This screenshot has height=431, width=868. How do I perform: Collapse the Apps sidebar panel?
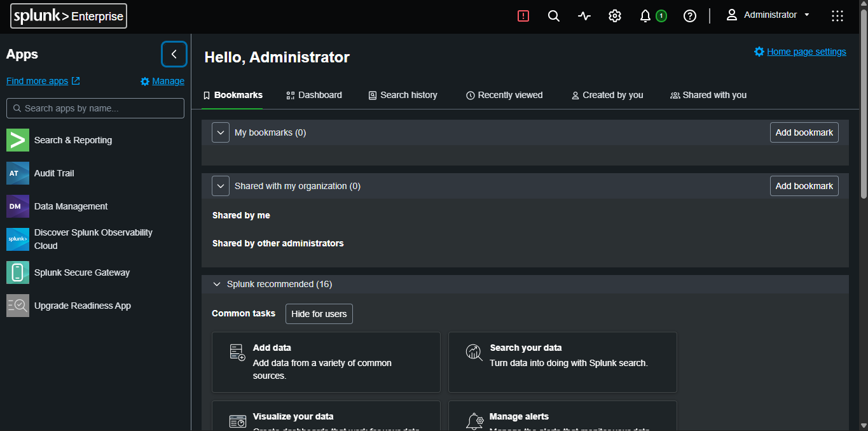pos(174,54)
